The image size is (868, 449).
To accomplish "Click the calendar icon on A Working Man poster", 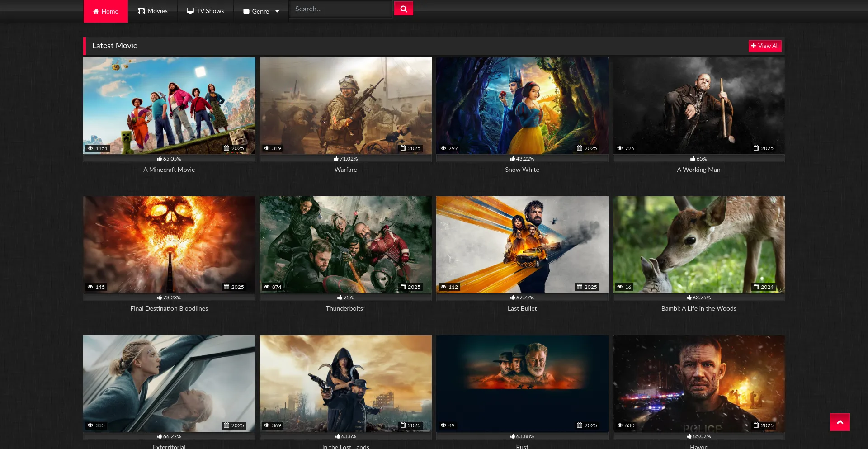I will [756, 148].
